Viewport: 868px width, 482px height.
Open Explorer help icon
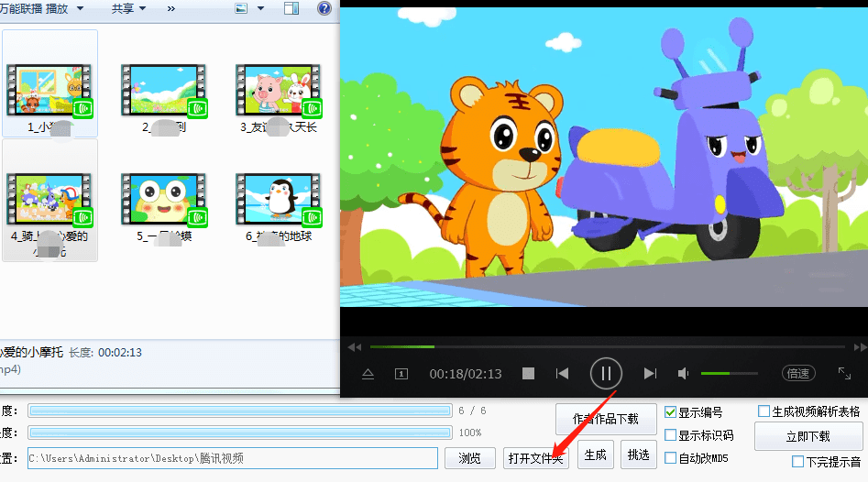[x=324, y=8]
